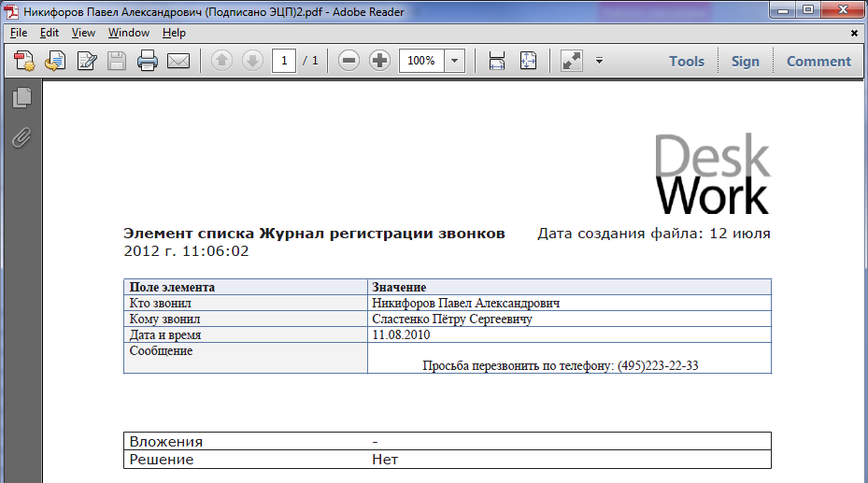Click the "Вложения" row label

(165, 442)
